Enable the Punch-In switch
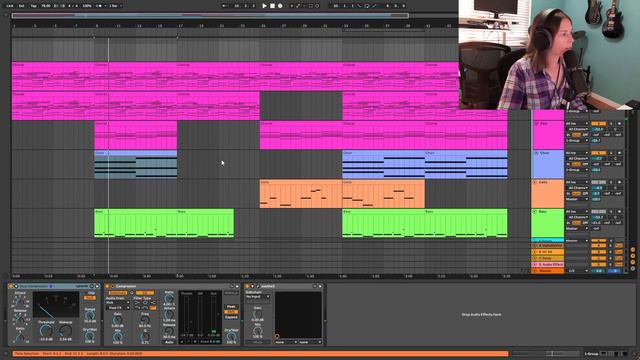Screen dimensions: 640x360 coord(360,6)
